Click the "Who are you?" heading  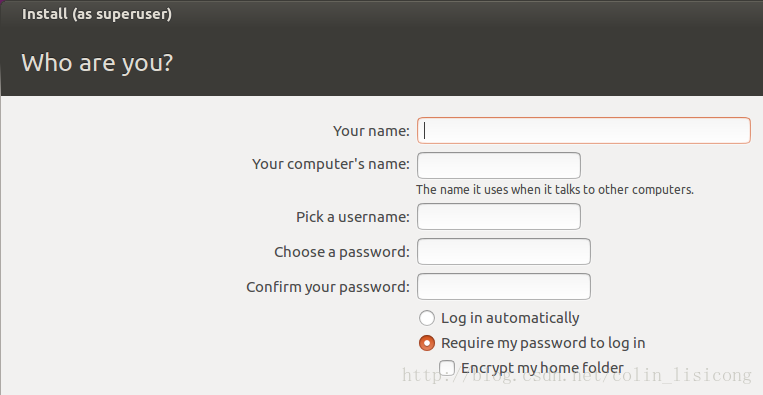point(97,63)
